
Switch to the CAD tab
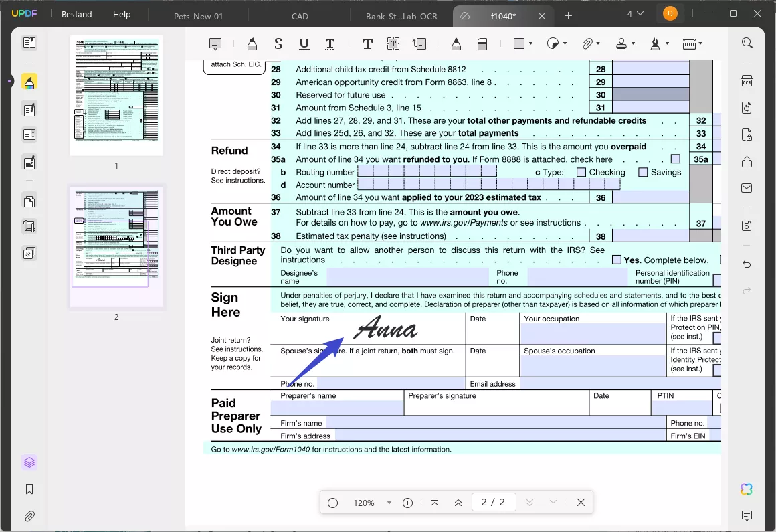[x=300, y=16]
